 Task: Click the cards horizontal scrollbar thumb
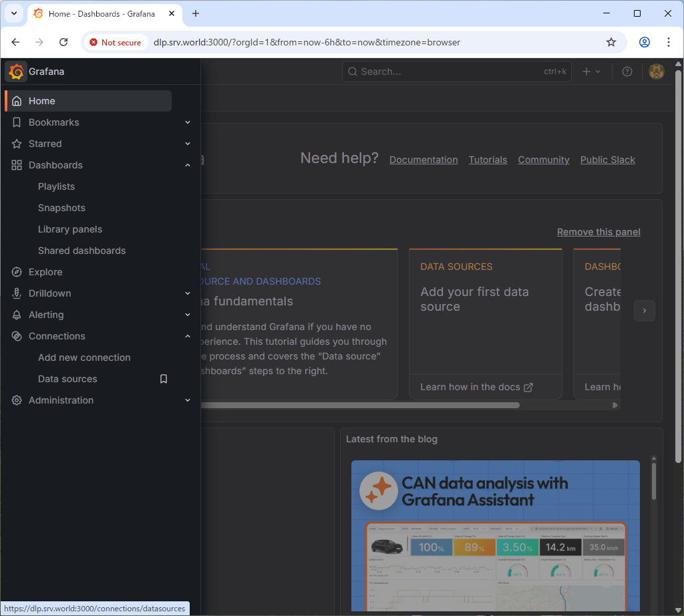(360, 406)
